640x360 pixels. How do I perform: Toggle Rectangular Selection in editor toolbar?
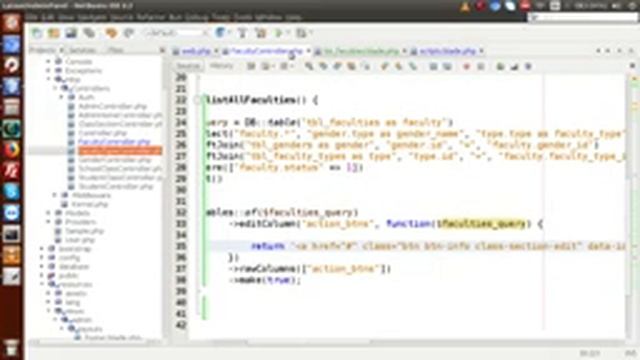[x=366, y=66]
